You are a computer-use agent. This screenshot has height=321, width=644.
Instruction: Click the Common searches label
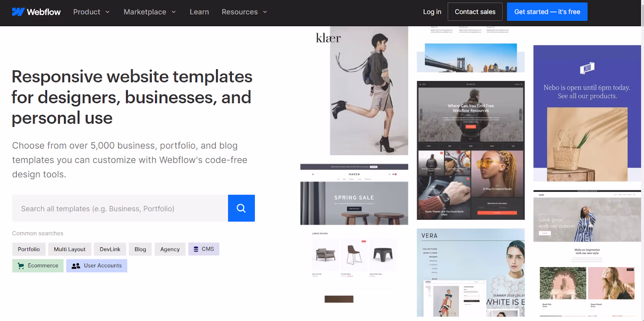pyautogui.click(x=38, y=234)
